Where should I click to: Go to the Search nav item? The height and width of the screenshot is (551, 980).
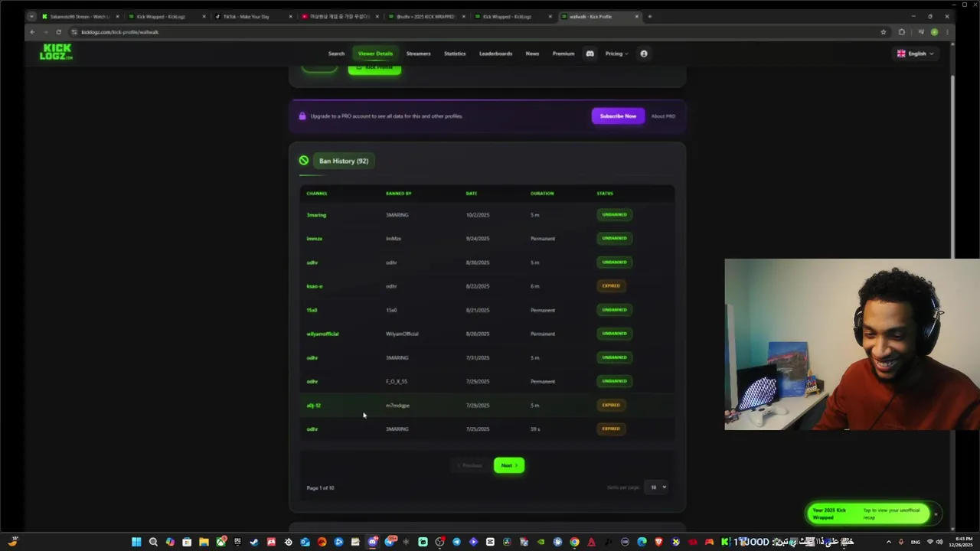tap(336, 54)
